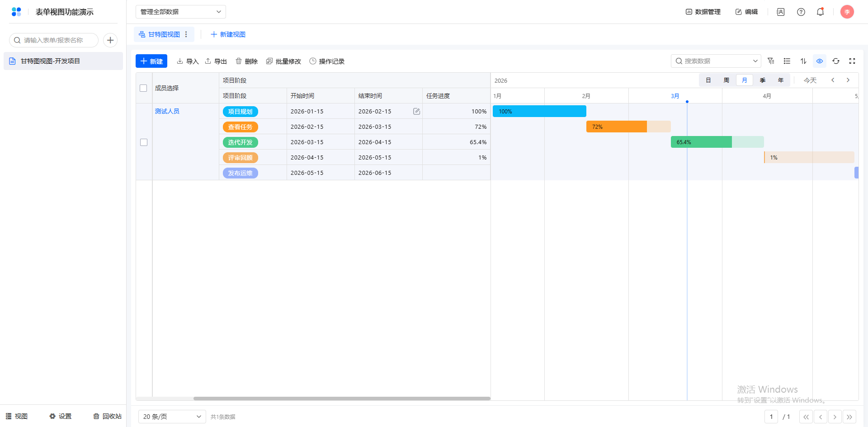Open the help question mark icon
This screenshot has height=427, width=868.
(x=801, y=12)
